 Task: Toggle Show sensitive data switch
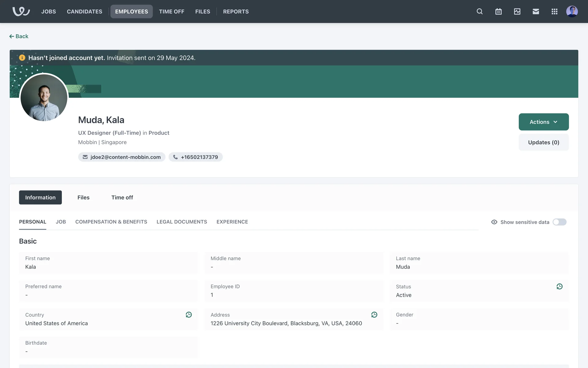point(559,222)
